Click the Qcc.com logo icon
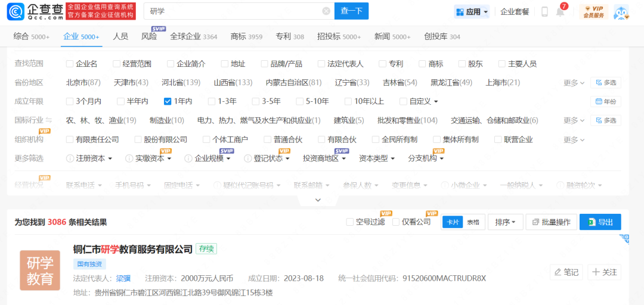This screenshot has height=305, width=644. point(16,11)
